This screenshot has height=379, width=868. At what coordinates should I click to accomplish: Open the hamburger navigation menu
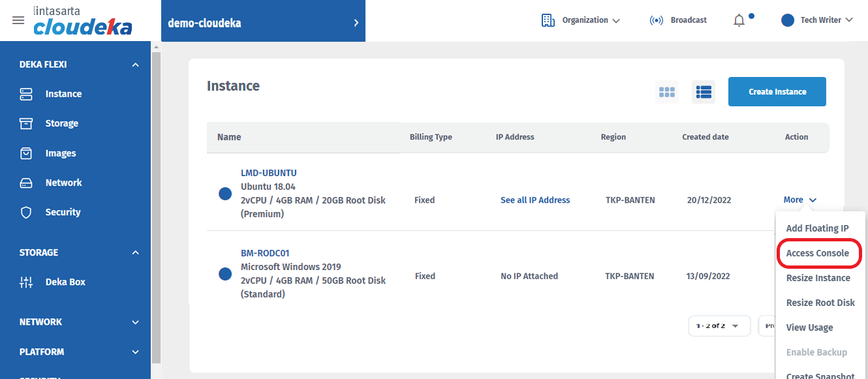[18, 20]
